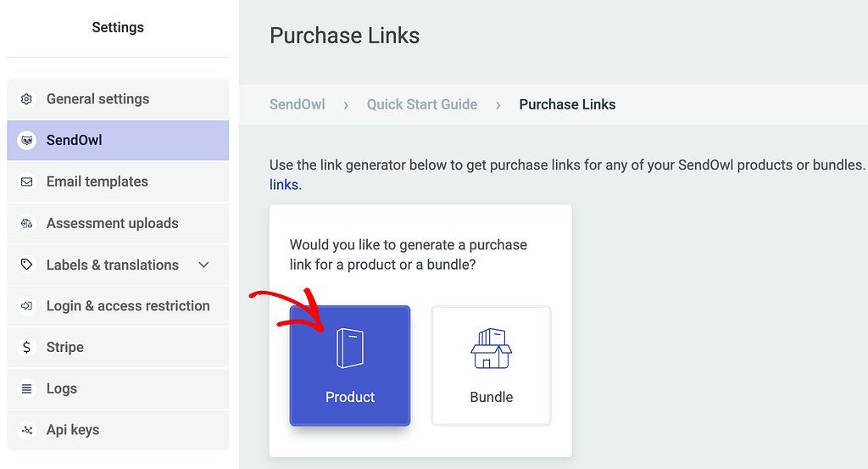Click the General settings gear icon

tap(26, 99)
